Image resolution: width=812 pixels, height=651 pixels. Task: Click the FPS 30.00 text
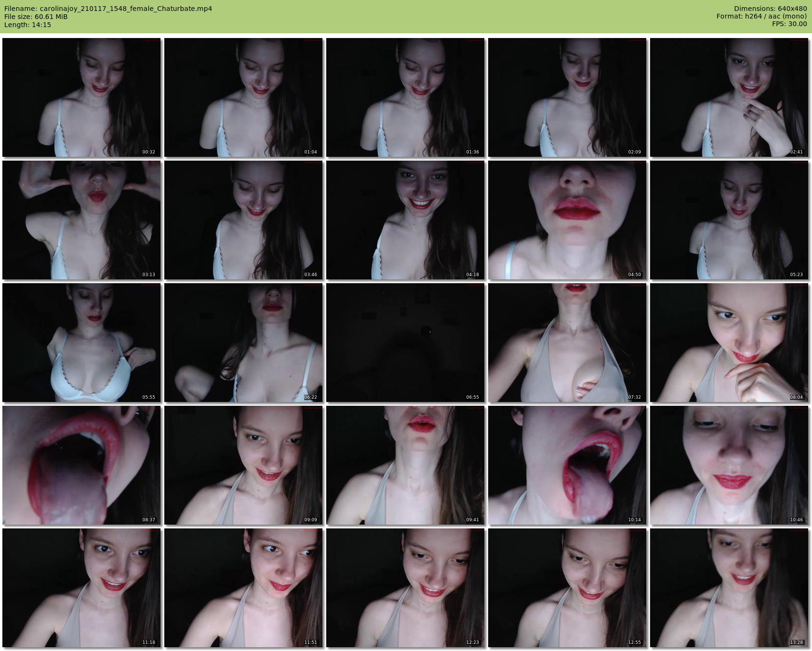(789, 24)
